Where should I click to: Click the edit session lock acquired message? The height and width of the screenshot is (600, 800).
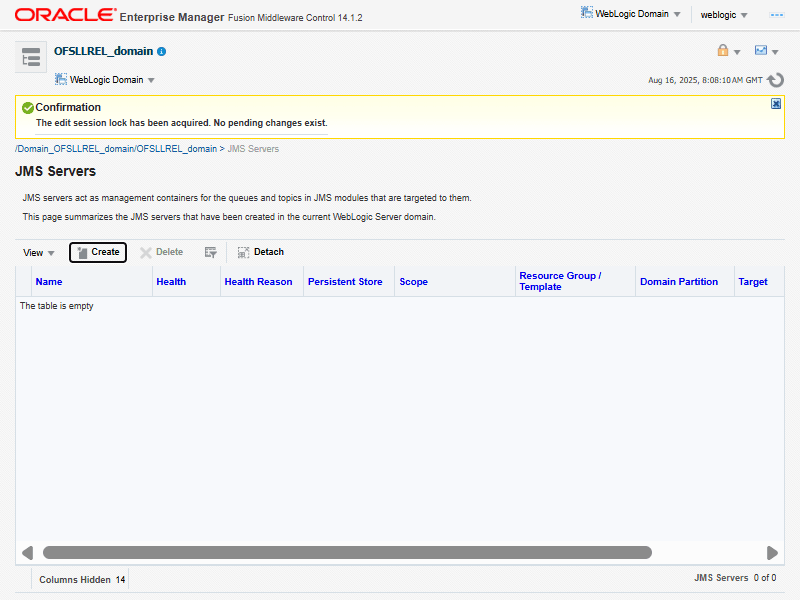point(182,123)
